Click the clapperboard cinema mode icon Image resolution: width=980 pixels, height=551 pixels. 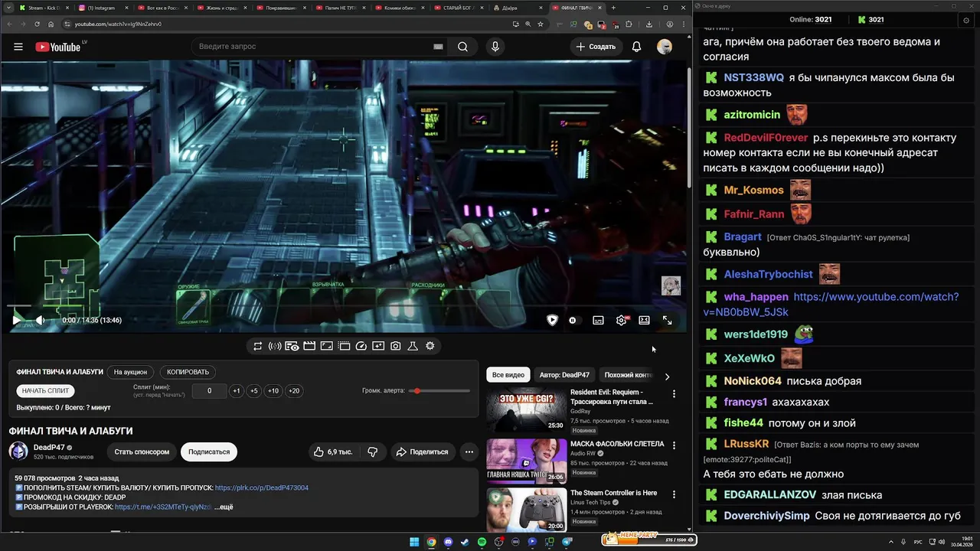pyautogui.click(x=309, y=346)
